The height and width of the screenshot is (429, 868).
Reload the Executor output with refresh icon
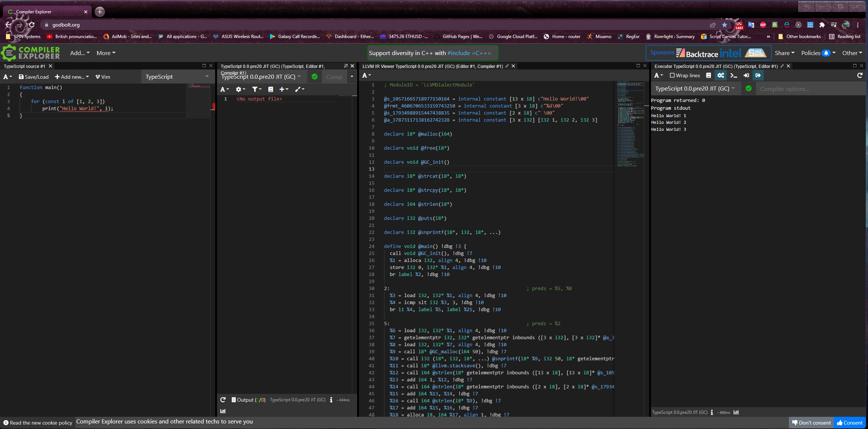point(860,75)
